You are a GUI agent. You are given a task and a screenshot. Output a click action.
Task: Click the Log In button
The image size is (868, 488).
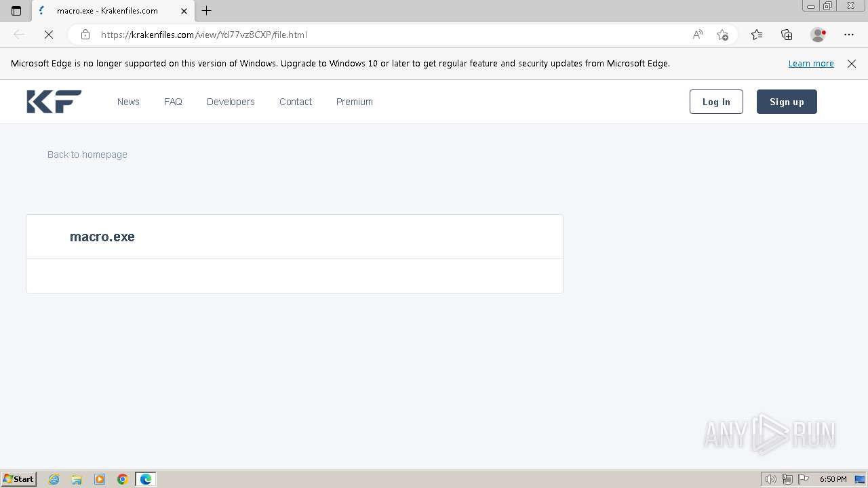(x=716, y=102)
